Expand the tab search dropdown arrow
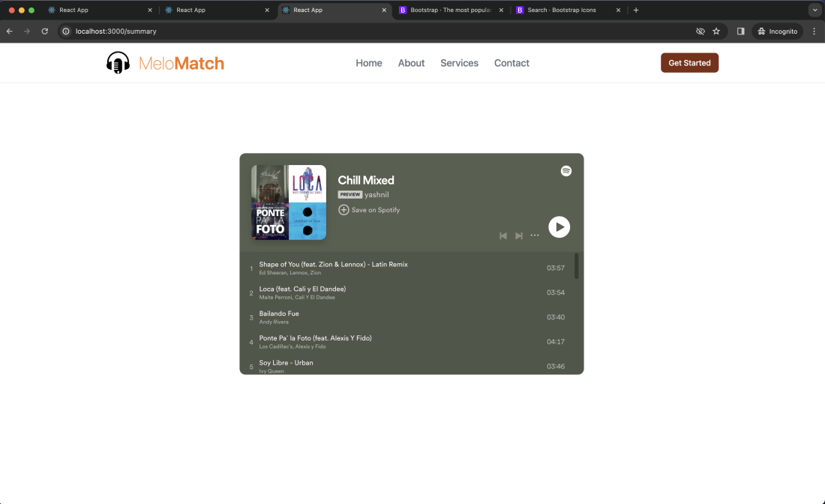The height and width of the screenshot is (504, 825). pos(814,10)
